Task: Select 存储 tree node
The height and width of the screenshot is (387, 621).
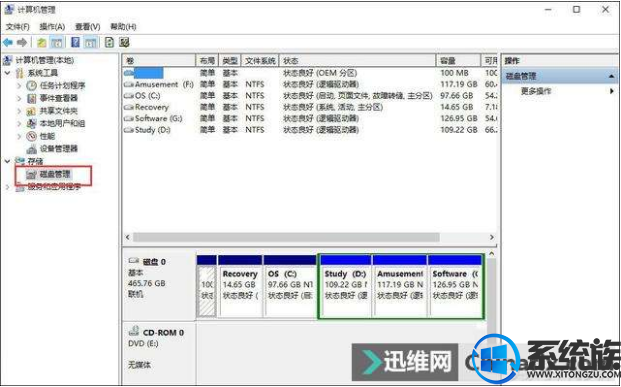Action: (x=35, y=161)
